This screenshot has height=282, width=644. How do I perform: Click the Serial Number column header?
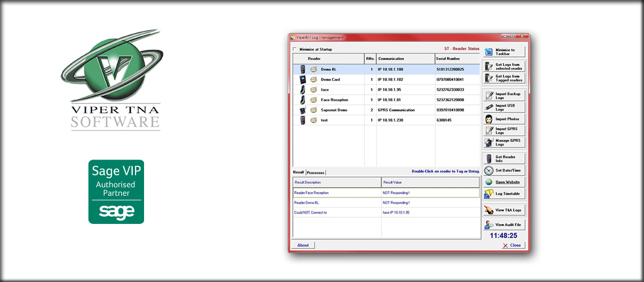[x=458, y=59]
